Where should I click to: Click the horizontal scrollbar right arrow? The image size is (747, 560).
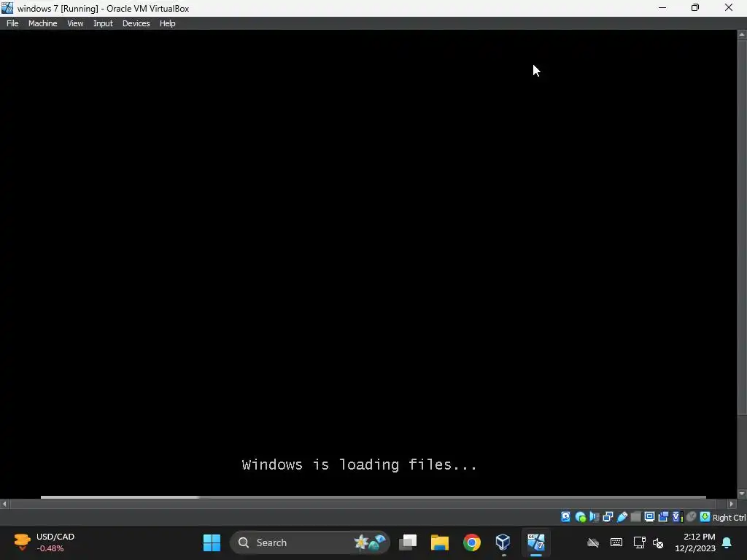pos(732,504)
